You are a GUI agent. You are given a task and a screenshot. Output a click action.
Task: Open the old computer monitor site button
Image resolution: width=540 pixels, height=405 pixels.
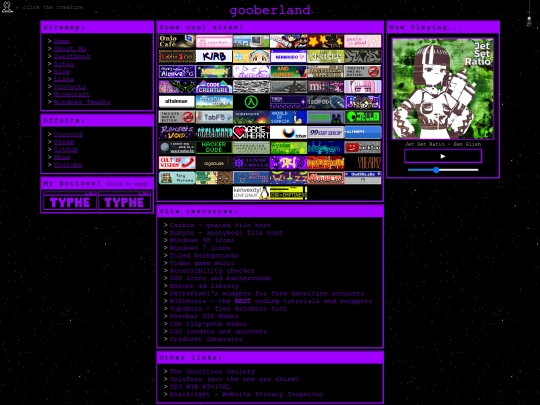click(251, 41)
